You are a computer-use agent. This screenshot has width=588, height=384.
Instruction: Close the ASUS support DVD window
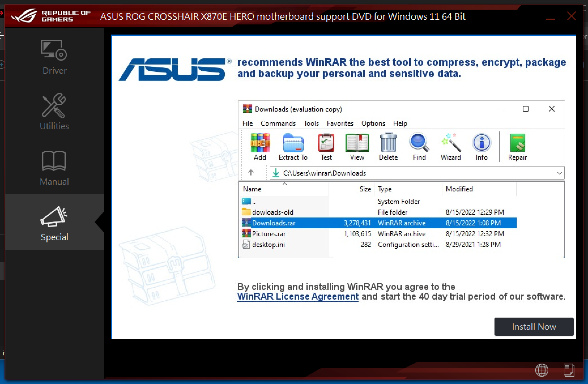[572, 16]
